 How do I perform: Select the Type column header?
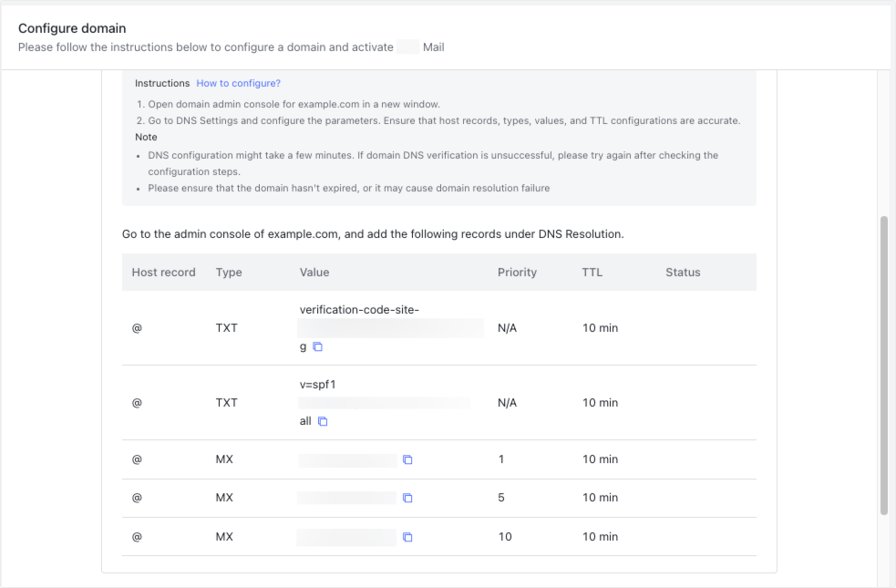point(229,272)
